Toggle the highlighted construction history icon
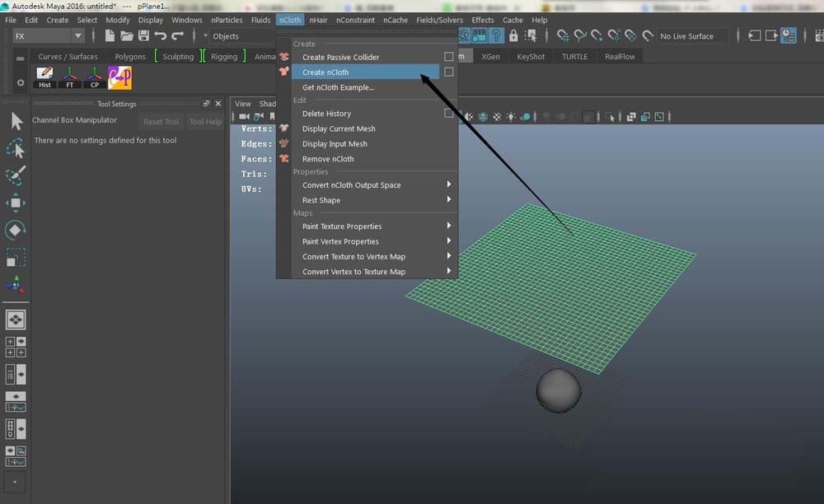 click(789, 35)
